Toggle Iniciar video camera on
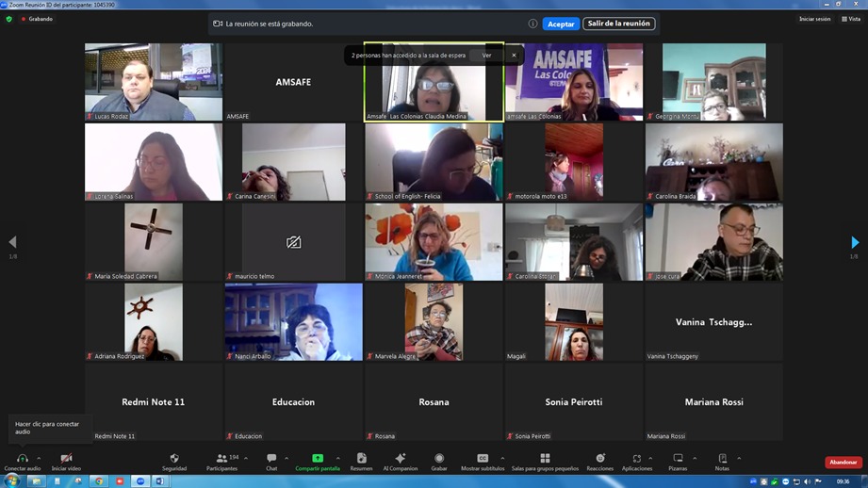 (x=66, y=460)
